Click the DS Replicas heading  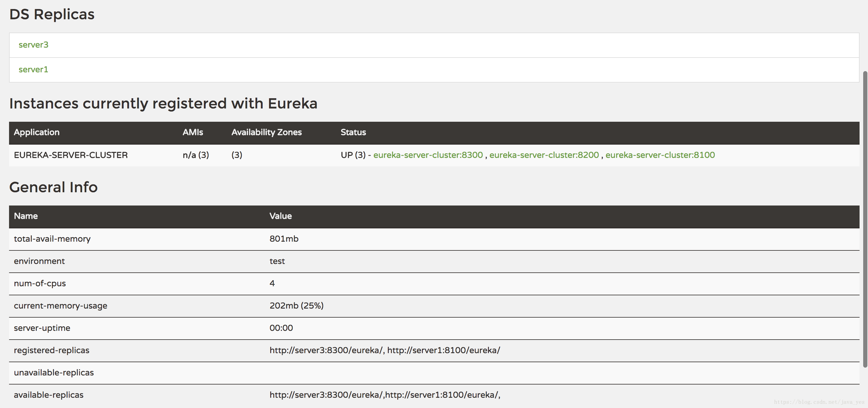coord(52,14)
